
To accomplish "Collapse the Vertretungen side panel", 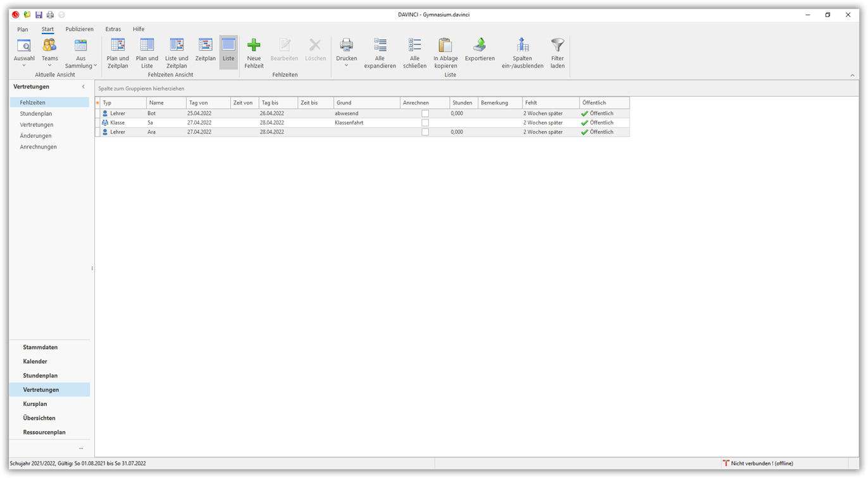I will tap(84, 87).
